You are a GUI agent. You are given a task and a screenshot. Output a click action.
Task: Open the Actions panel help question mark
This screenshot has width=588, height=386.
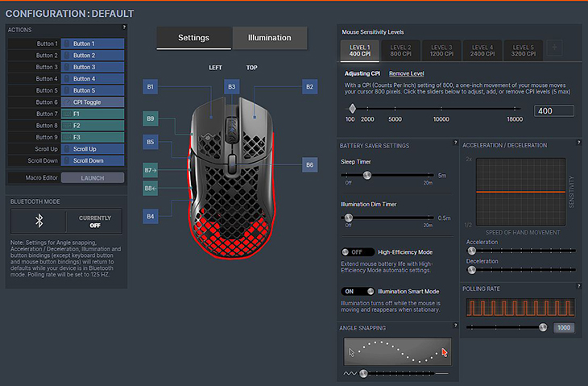(x=124, y=27)
